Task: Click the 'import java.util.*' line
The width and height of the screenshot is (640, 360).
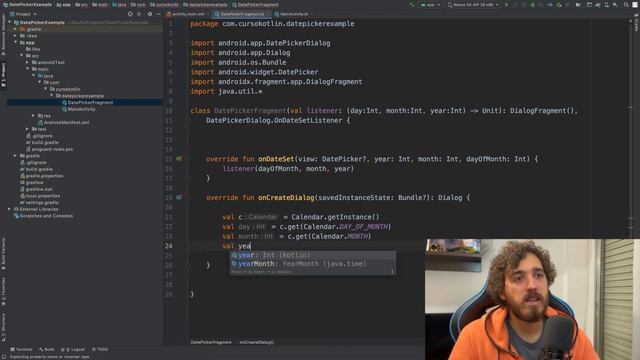Action: 226,91
